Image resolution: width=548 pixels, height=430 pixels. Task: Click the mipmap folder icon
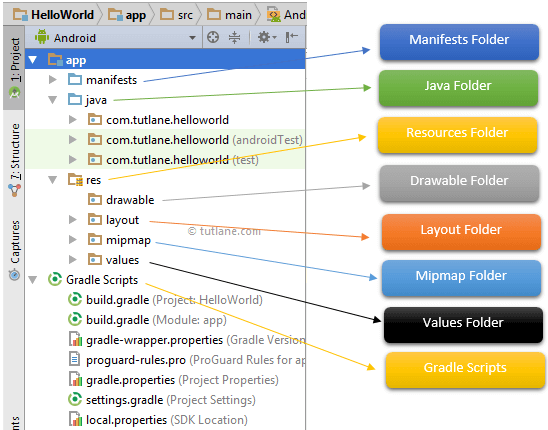point(95,239)
